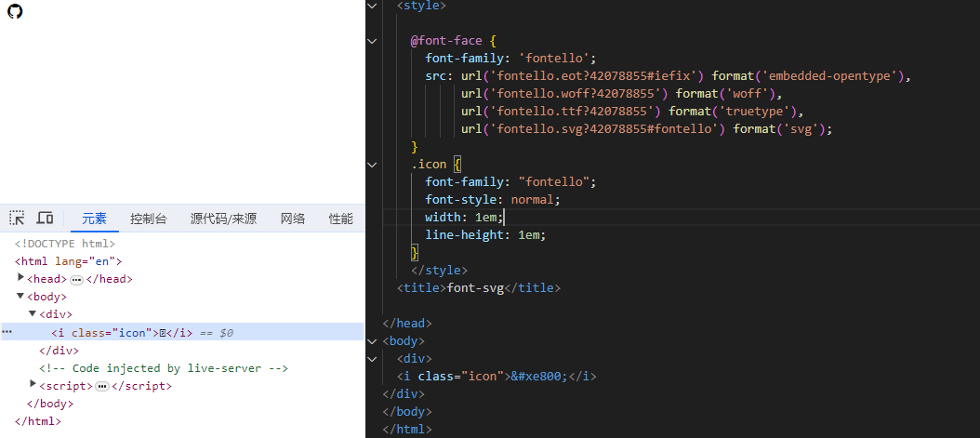
Task: Open the 控制台 tab
Action: pos(148,219)
